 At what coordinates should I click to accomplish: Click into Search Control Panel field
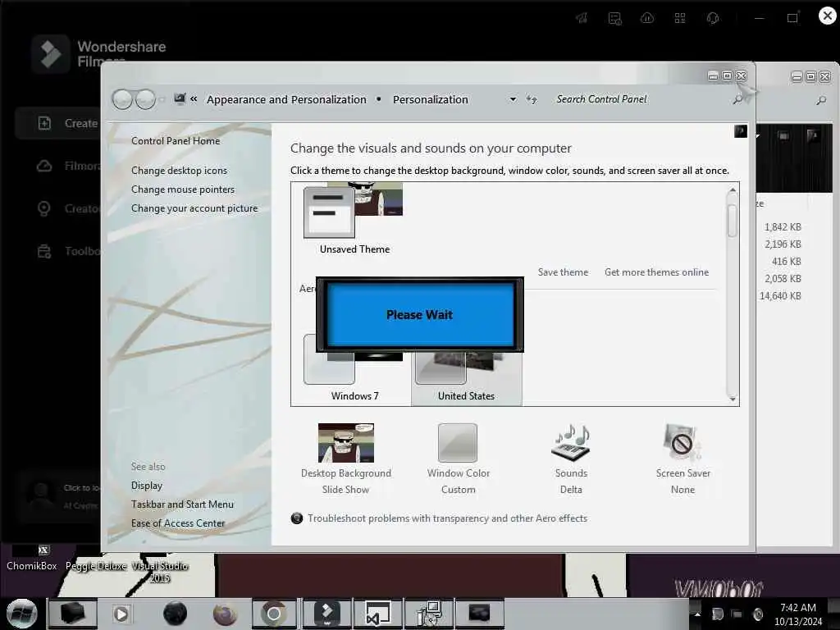pos(640,99)
